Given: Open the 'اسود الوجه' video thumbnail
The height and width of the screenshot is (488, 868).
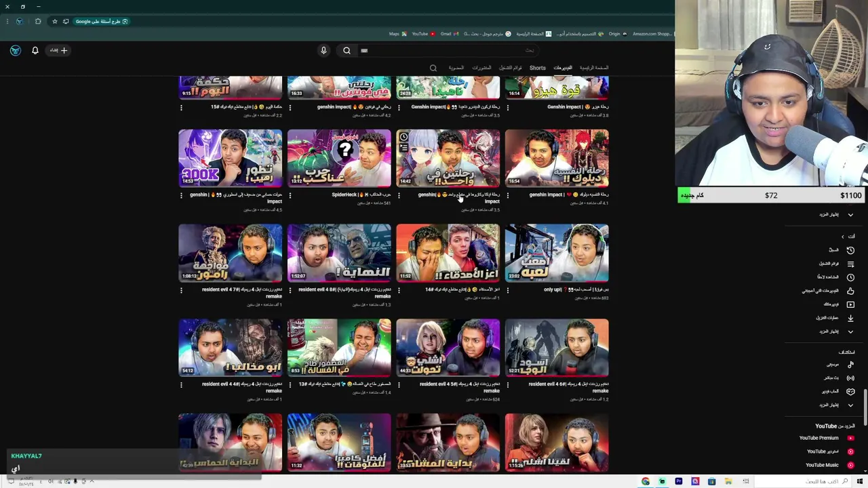Looking at the screenshot, I should tap(557, 348).
